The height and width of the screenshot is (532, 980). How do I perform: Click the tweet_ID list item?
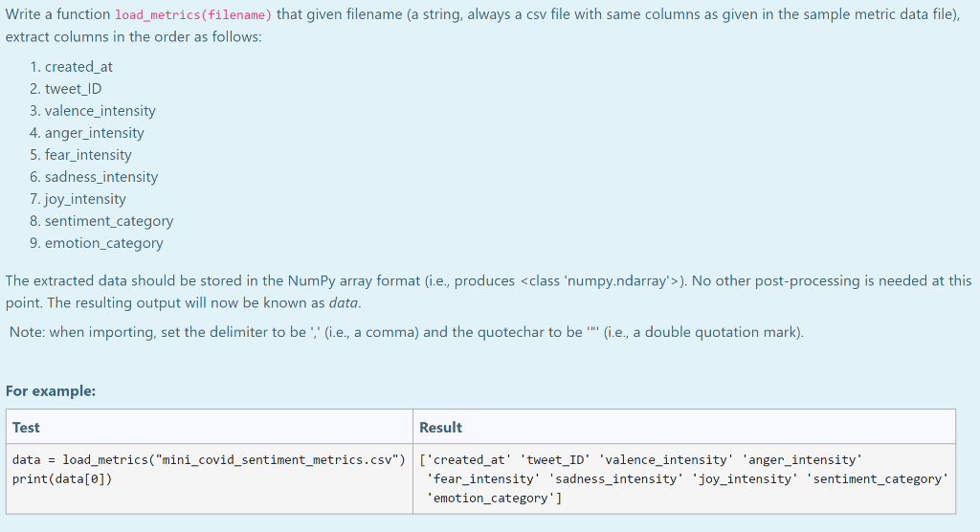73,89
